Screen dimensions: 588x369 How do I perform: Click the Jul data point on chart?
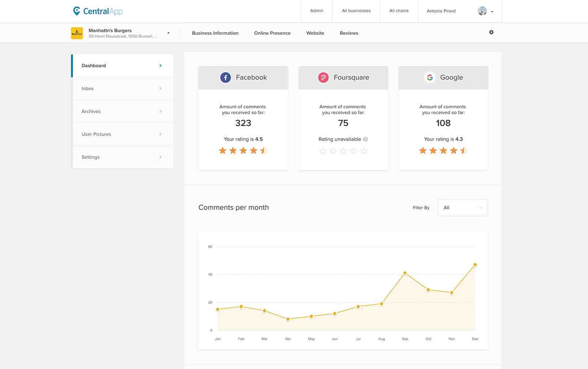[358, 306]
